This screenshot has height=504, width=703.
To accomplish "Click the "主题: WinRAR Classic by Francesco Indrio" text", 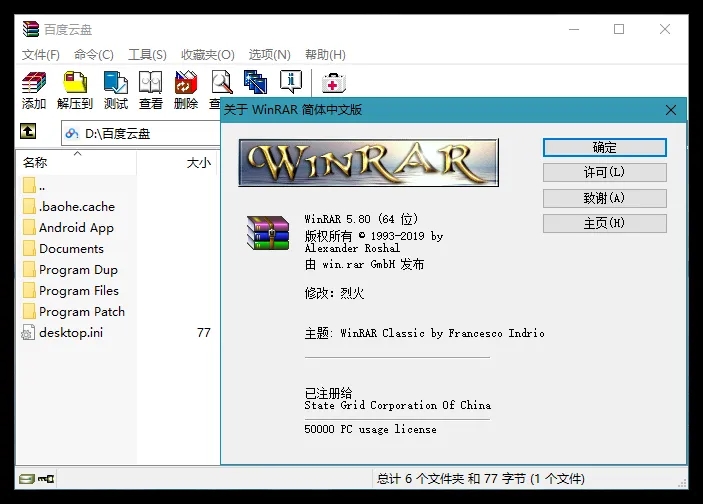I will [425, 333].
